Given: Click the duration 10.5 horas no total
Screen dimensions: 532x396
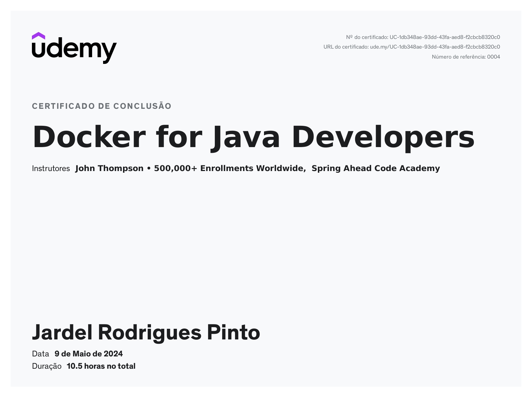Looking at the screenshot, I should tap(101, 366).
